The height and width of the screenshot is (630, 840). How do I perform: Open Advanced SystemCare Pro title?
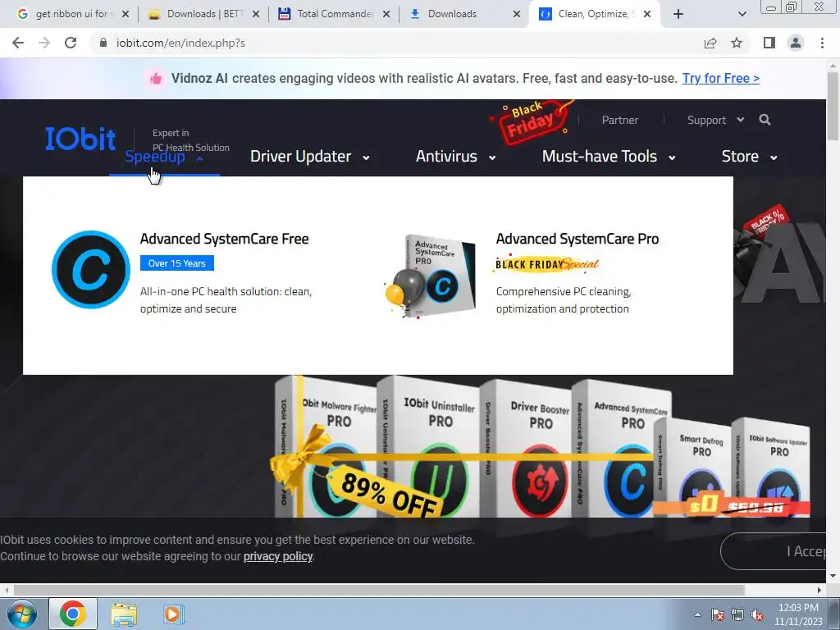(x=577, y=239)
